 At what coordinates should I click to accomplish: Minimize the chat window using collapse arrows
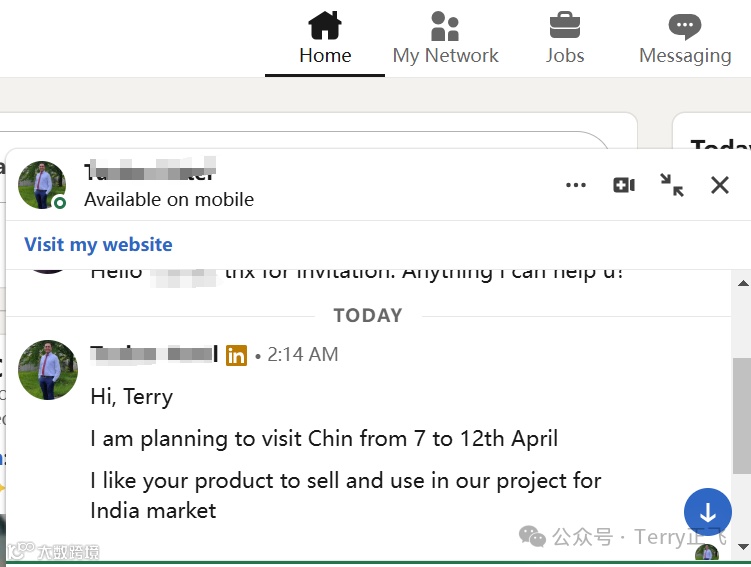672,185
